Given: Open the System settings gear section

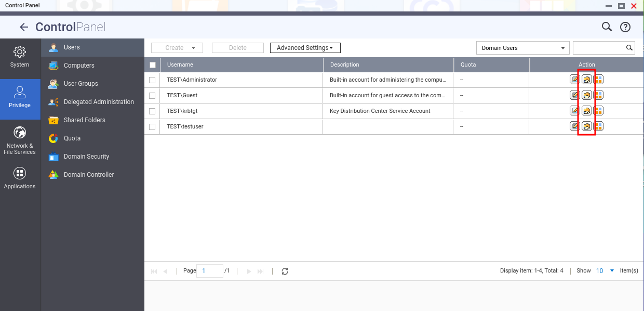Looking at the screenshot, I should click(x=20, y=57).
